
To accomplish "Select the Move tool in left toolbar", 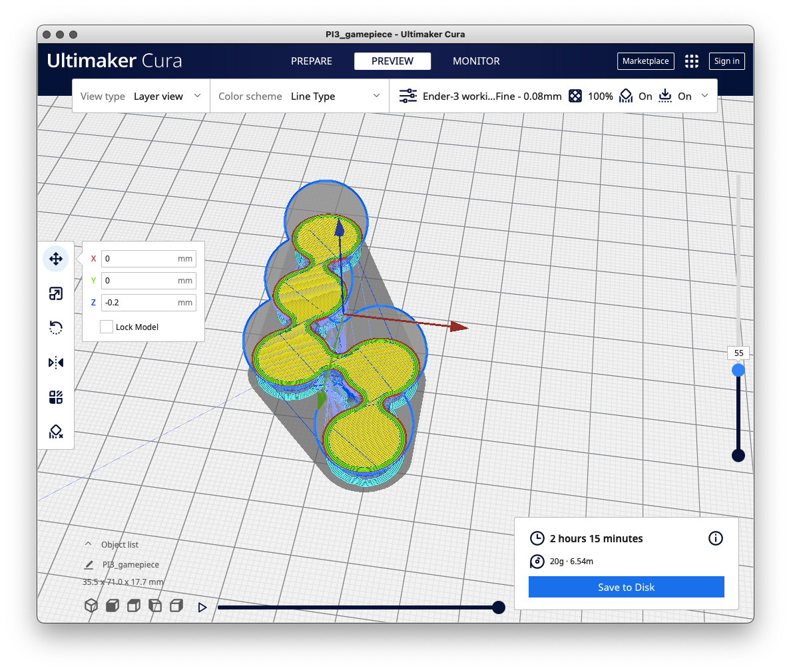I will pyautogui.click(x=56, y=259).
